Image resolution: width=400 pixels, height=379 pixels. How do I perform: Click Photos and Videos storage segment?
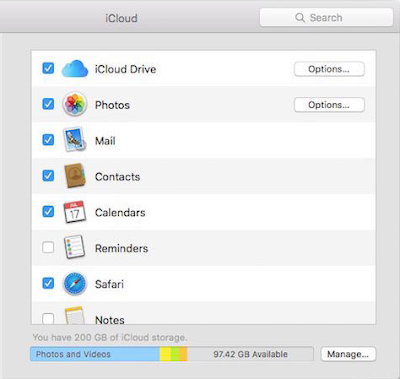tap(95, 354)
